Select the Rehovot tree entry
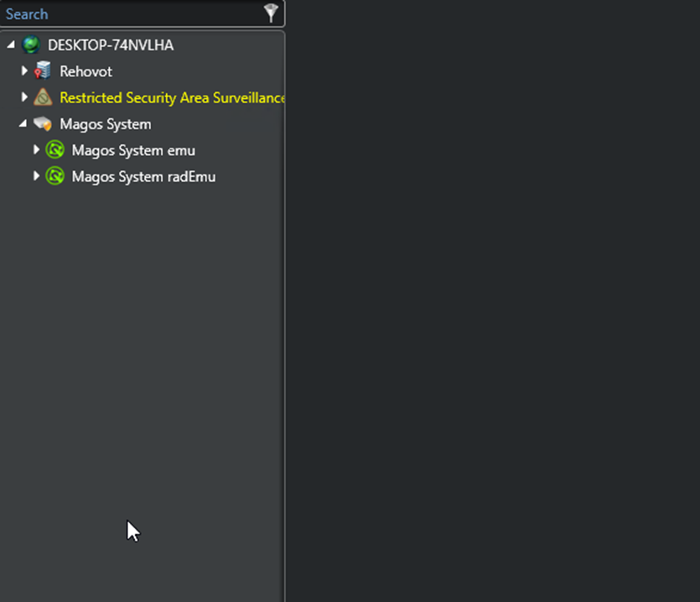Image resolution: width=700 pixels, height=602 pixels. point(86,71)
